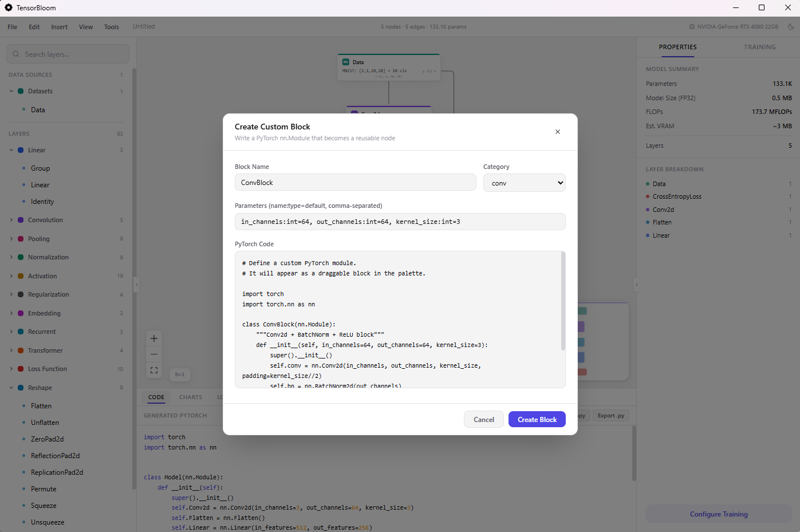Click the TensorBloom logo
The height and width of the screenshot is (532, 800).
(x=9, y=7)
